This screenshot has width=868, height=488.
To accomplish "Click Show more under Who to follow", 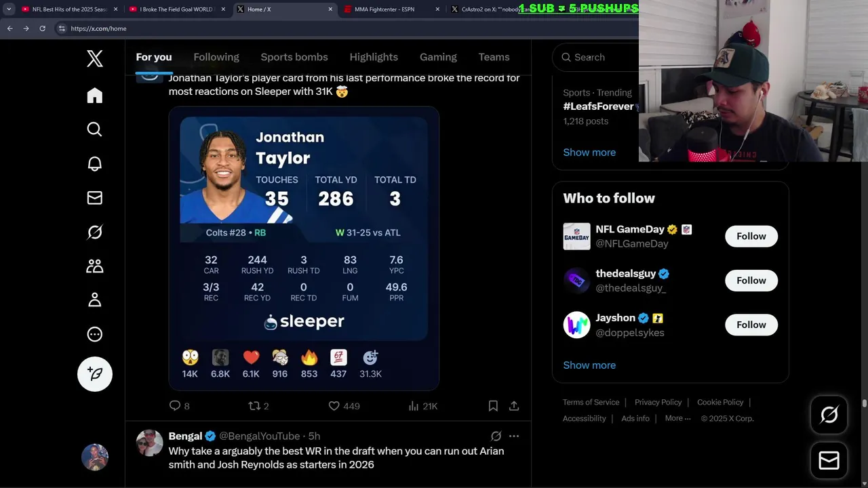I will 589,365.
